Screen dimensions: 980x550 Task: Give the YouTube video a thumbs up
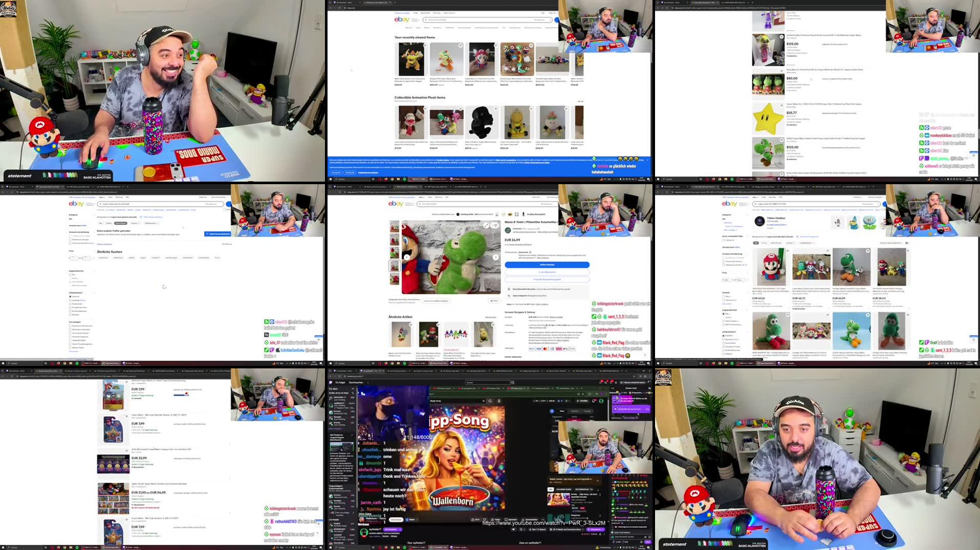pos(473,519)
